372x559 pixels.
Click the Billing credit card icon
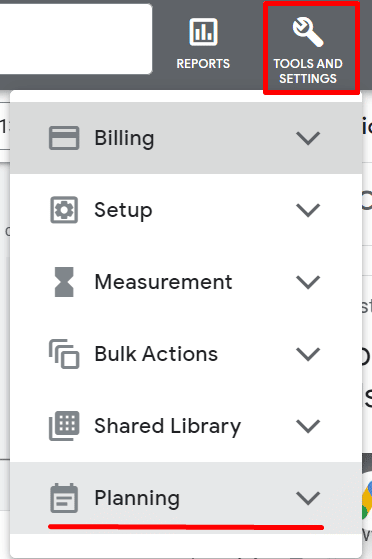[64, 138]
